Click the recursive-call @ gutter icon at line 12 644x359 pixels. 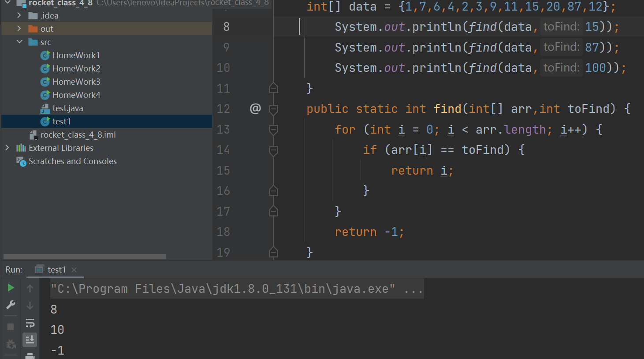[255, 108]
